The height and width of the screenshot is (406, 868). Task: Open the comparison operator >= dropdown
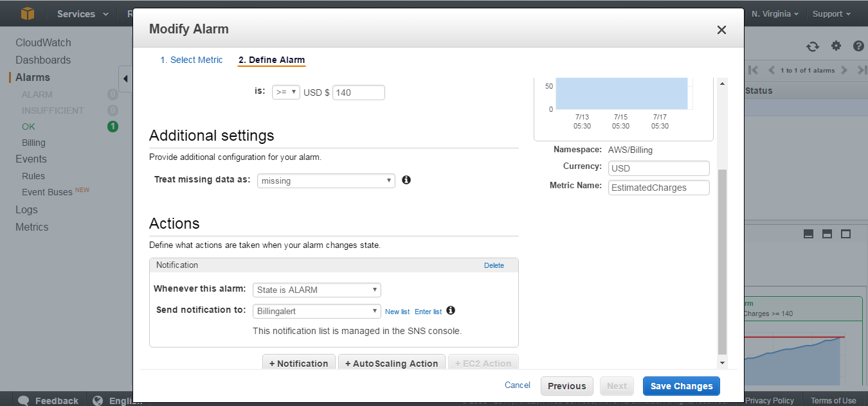286,92
